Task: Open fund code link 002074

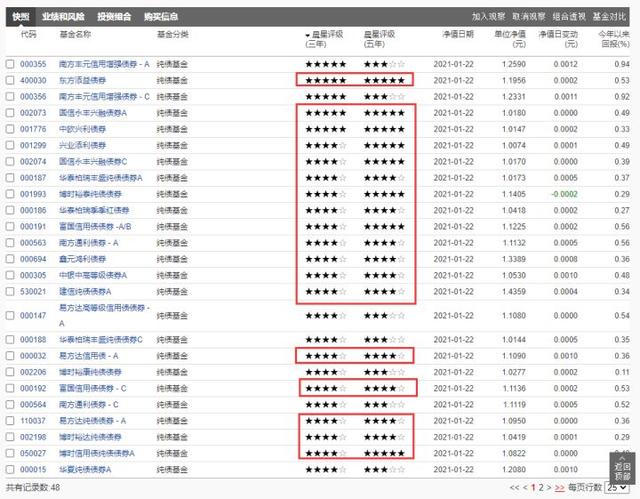Action: tap(33, 162)
